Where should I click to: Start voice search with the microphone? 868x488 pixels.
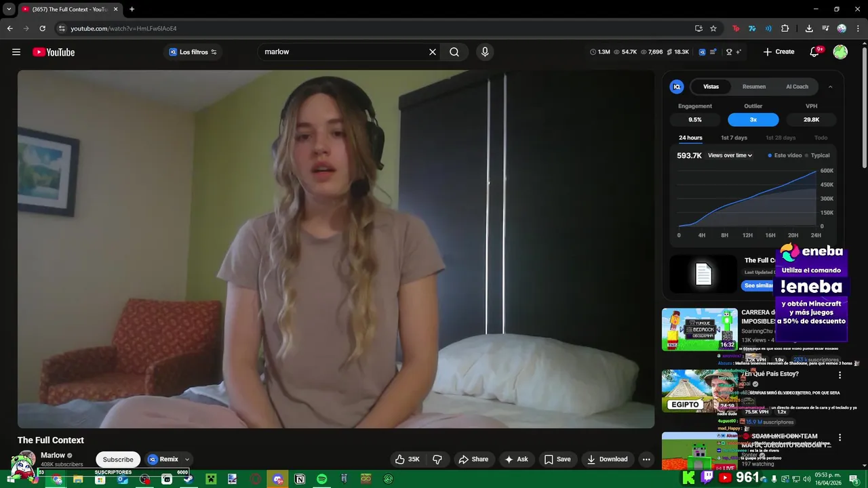pos(485,52)
